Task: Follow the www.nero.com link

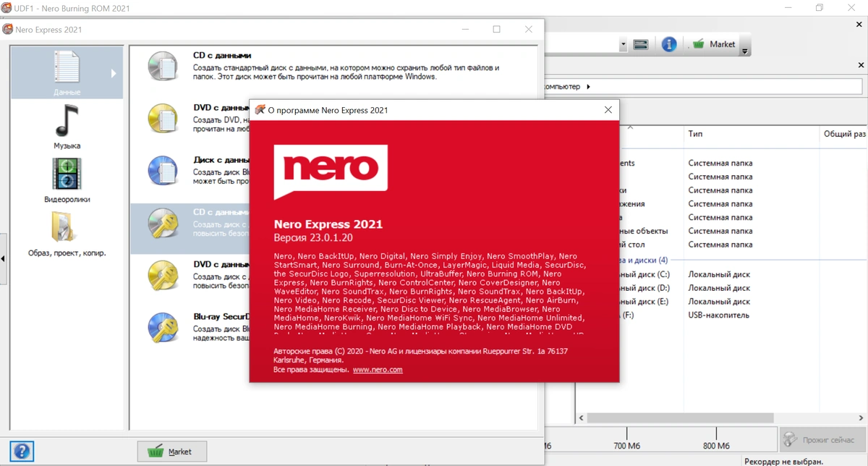Action: (x=378, y=370)
